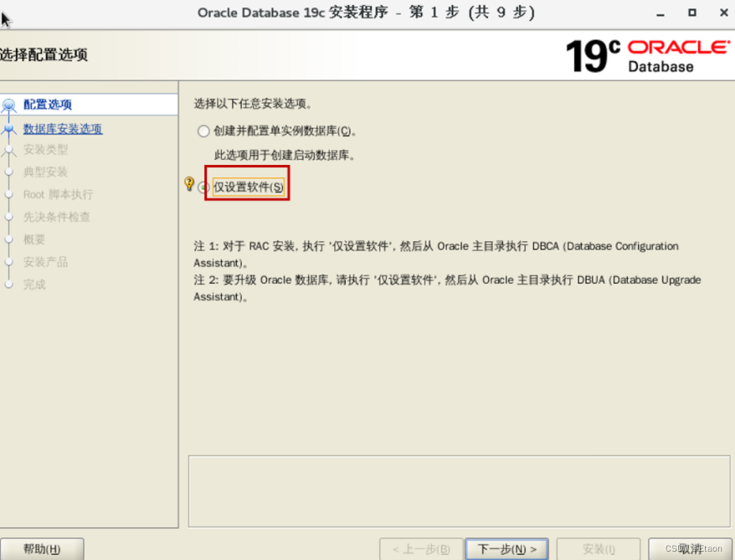Click Root 脚本执行 step in sidebar
The height and width of the screenshot is (560, 735).
click(58, 194)
